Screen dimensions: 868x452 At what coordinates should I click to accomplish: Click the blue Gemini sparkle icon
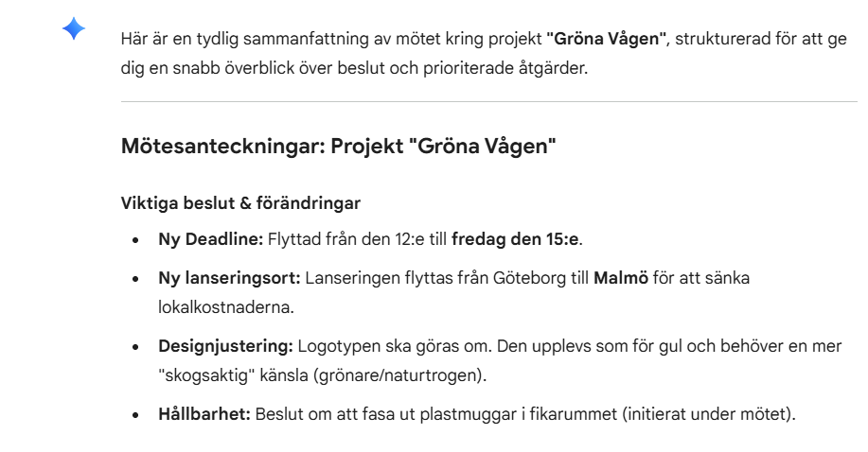(x=74, y=30)
